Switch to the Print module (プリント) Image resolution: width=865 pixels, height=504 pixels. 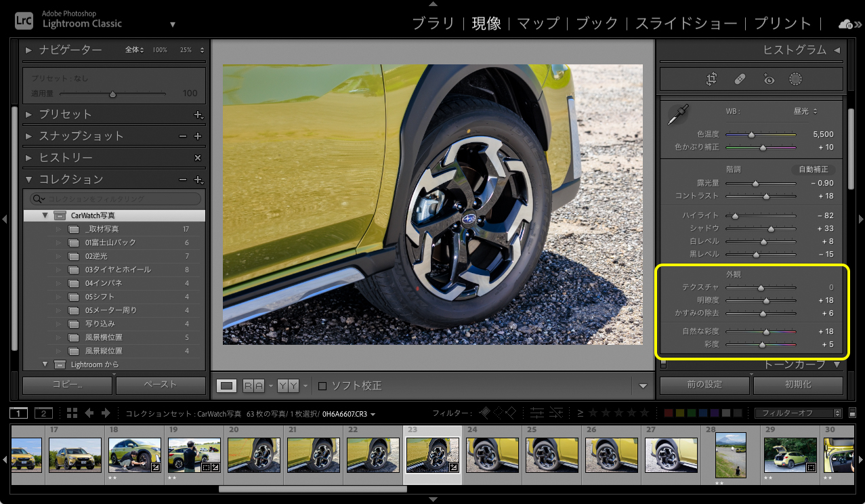click(782, 24)
